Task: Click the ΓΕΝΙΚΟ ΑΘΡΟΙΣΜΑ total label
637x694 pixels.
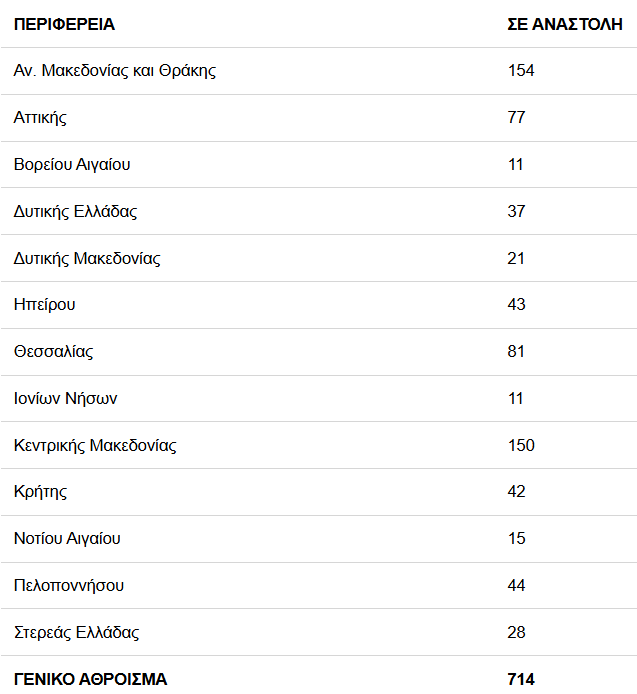Action: 90,680
